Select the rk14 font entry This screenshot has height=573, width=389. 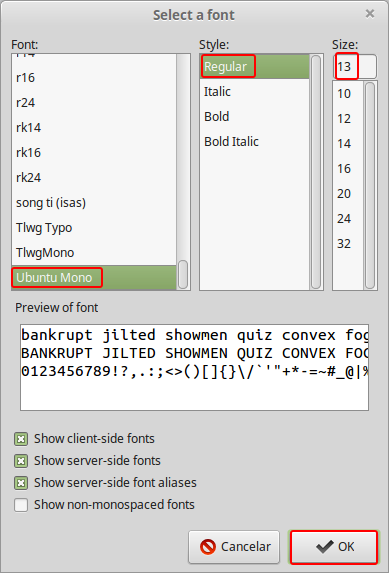(94, 128)
